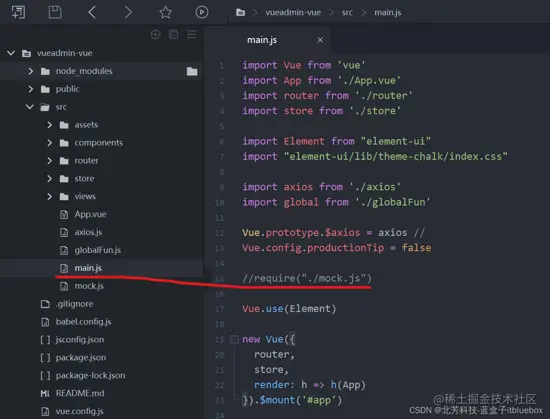Click the collapse-all icon in sidebar header

pos(173,34)
